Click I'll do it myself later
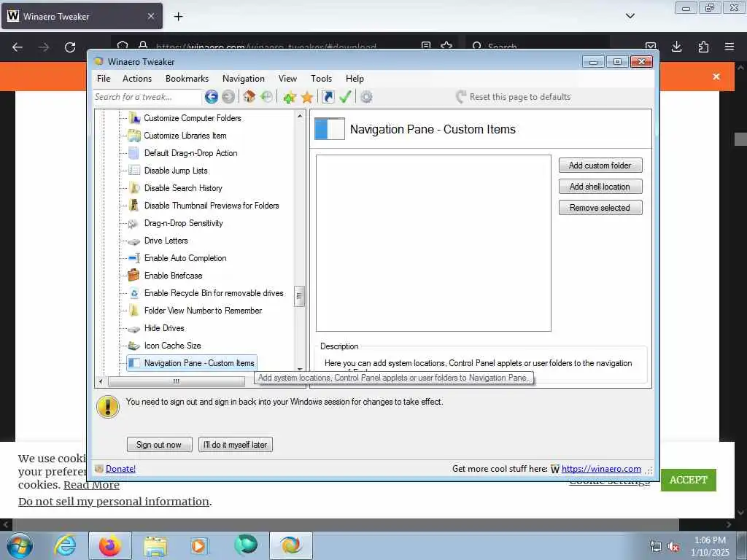This screenshot has width=747, height=560. [236, 445]
